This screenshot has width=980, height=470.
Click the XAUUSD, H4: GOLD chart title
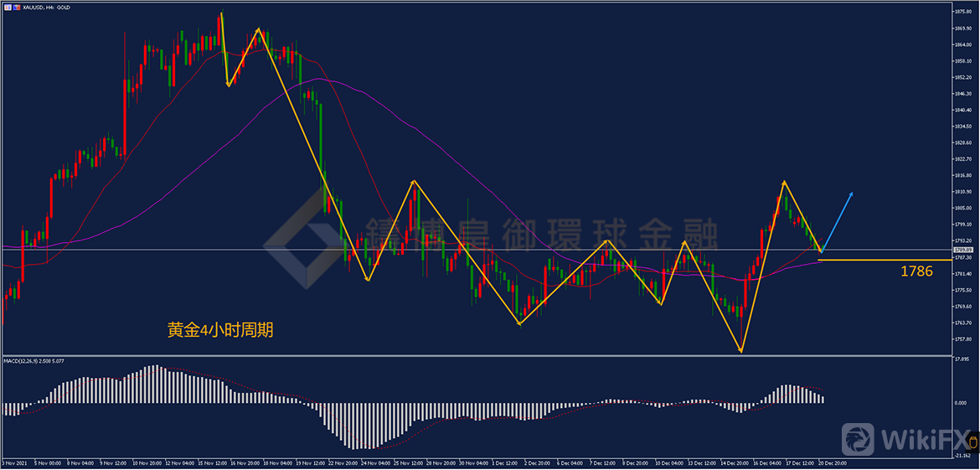[47, 7]
